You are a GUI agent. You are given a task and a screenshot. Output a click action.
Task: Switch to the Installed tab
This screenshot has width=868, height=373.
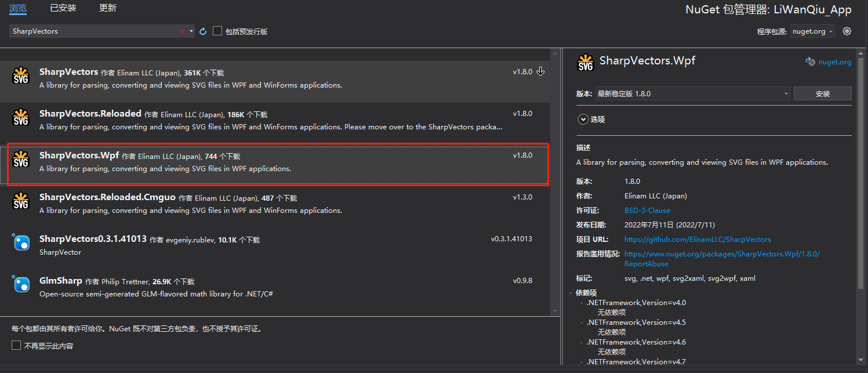click(x=63, y=8)
